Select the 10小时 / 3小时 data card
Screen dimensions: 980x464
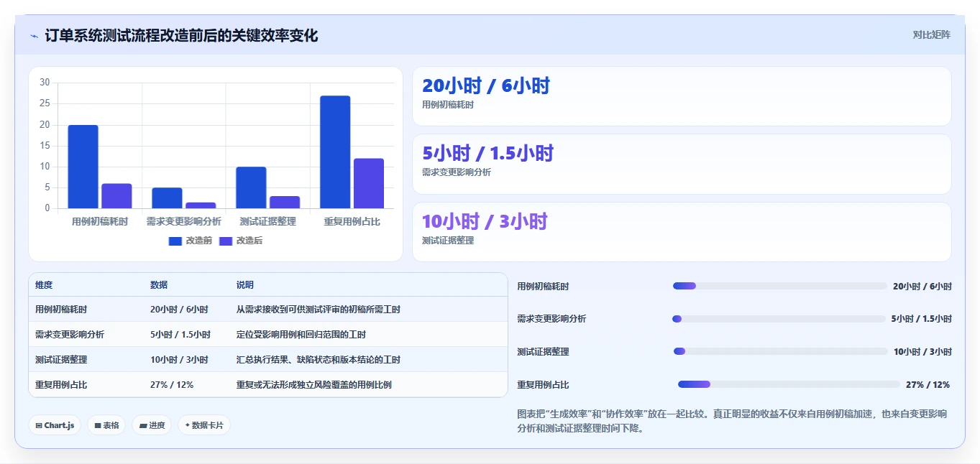[x=682, y=232]
